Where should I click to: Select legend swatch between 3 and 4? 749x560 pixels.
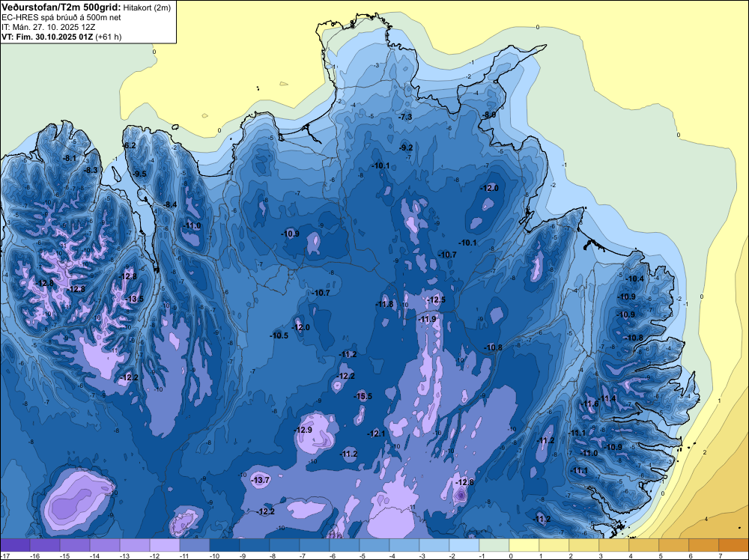(x=614, y=545)
